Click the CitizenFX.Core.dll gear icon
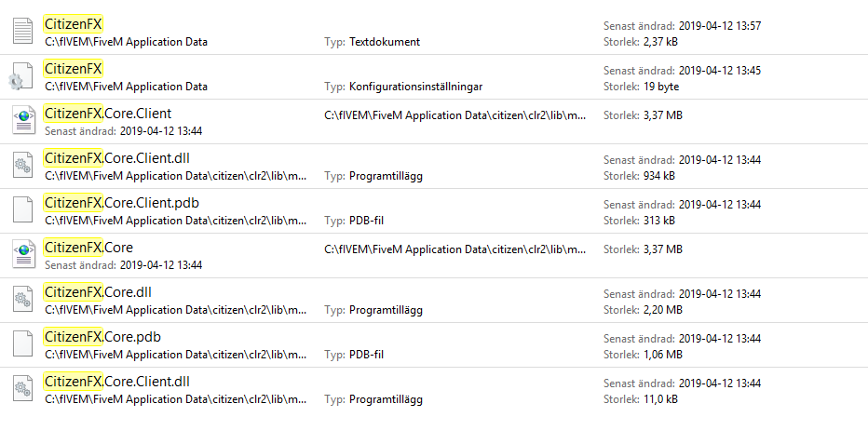868x444 pixels. (22, 300)
